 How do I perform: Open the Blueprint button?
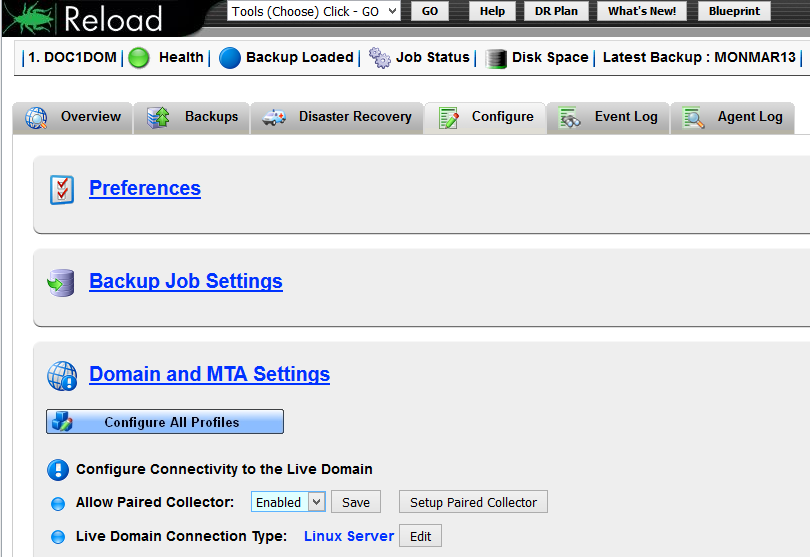[734, 11]
